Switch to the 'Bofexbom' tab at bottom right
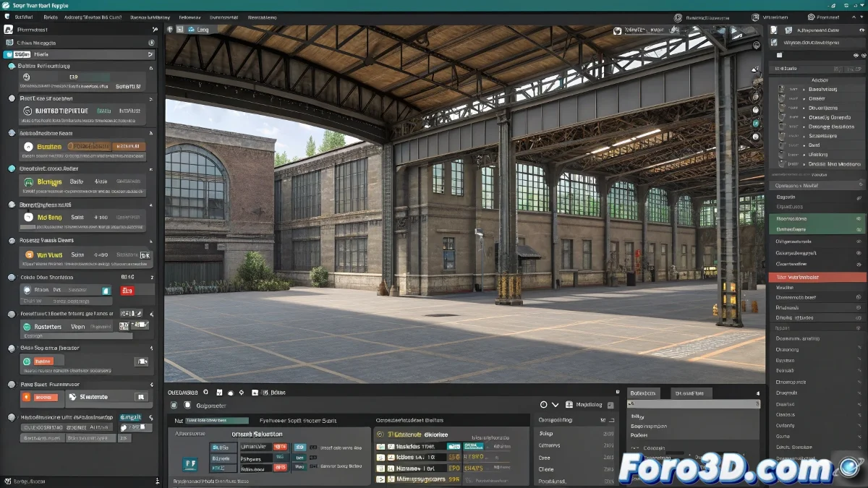The width and height of the screenshot is (868, 488). [642, 393]
